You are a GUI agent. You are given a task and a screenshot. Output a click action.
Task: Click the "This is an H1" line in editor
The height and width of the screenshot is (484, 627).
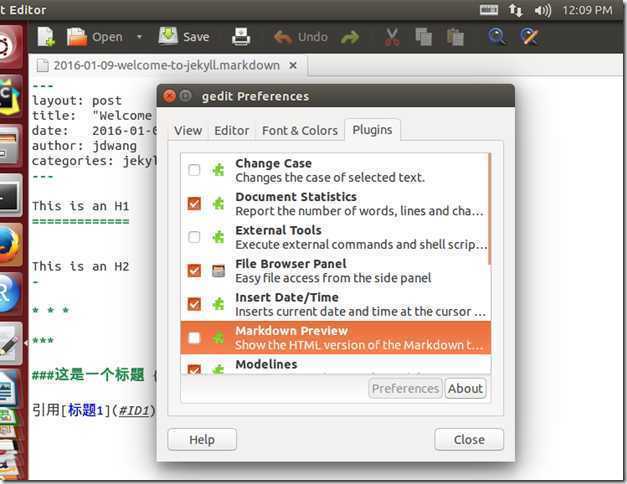(x=80, y=206)
